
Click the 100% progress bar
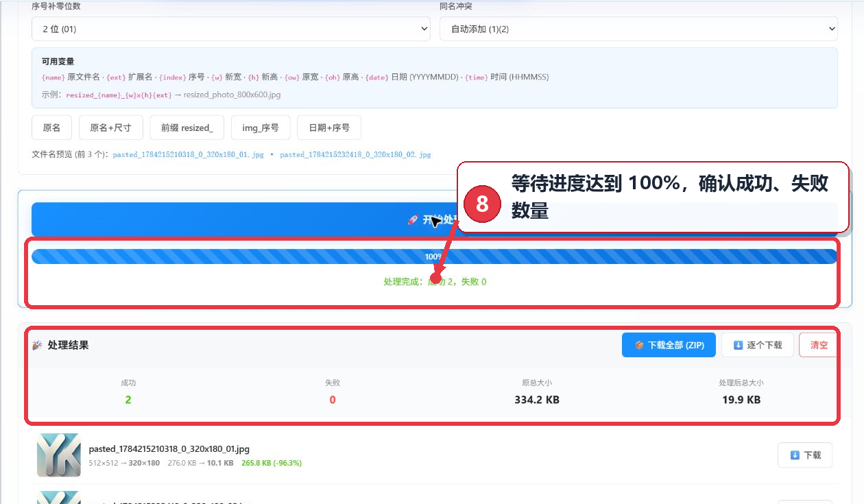pyautogui.click(x=434, y=256)
